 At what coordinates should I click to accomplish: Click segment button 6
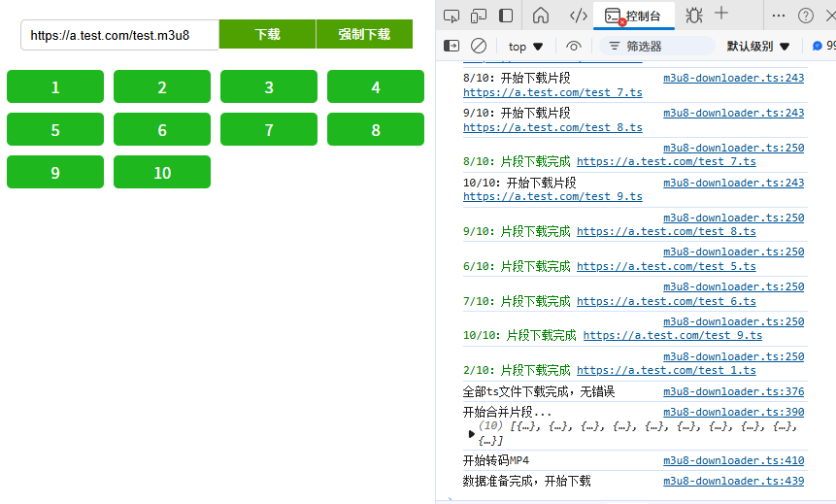(x=162, y=129)
